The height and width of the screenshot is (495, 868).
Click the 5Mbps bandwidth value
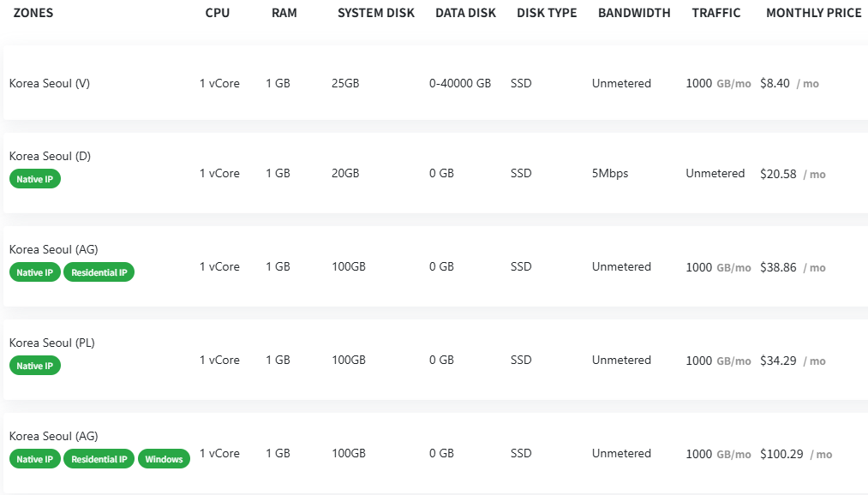point(610,174)
